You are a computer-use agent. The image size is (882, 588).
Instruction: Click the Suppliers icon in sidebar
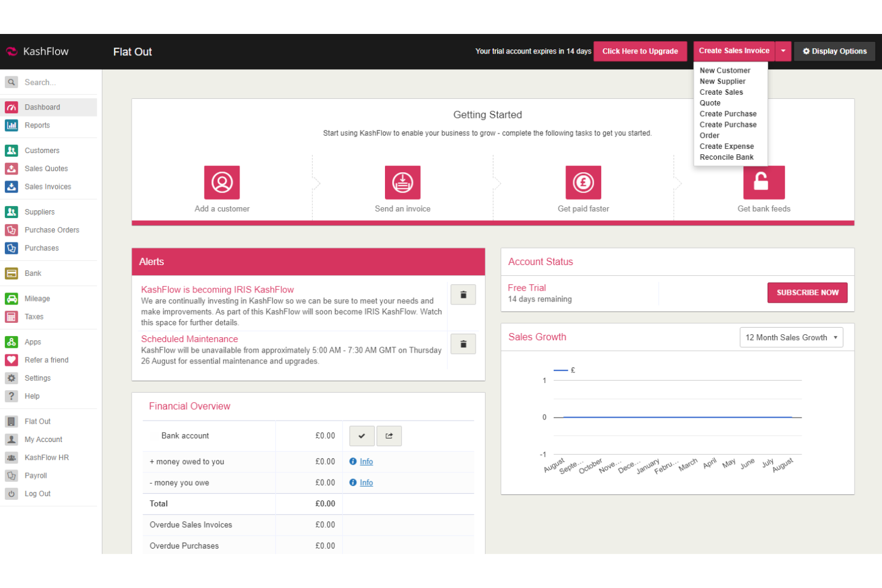11,212
